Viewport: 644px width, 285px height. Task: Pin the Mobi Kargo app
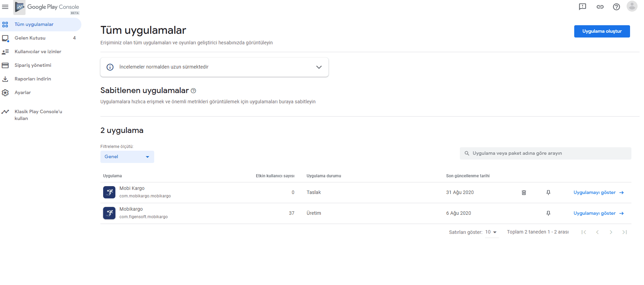point(548,193)
